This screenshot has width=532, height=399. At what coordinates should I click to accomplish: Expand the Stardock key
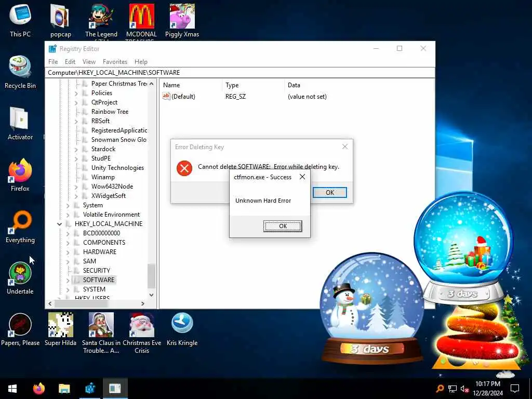pos(76,149)
